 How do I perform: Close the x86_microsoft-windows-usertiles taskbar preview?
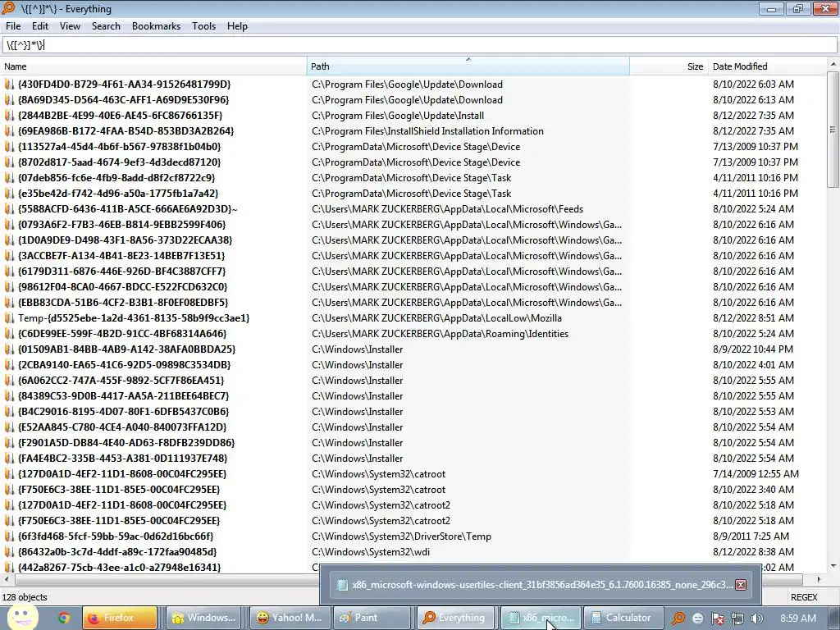click(741, 584)
